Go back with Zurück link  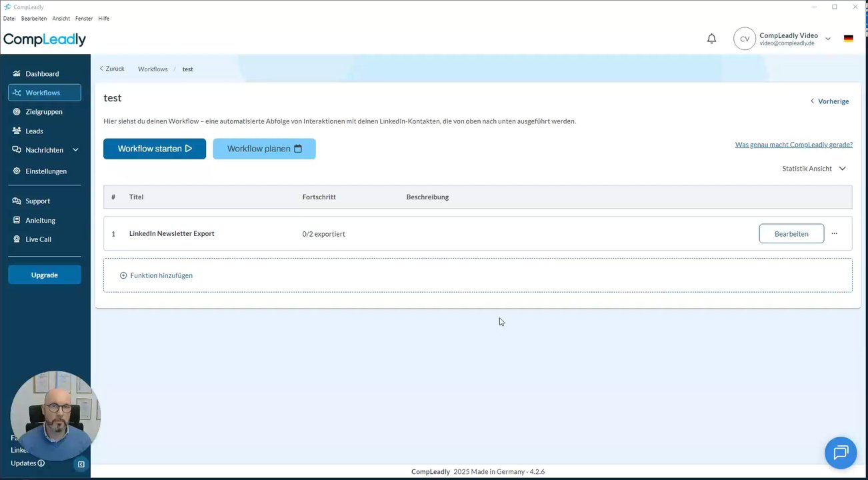point(112,69)
